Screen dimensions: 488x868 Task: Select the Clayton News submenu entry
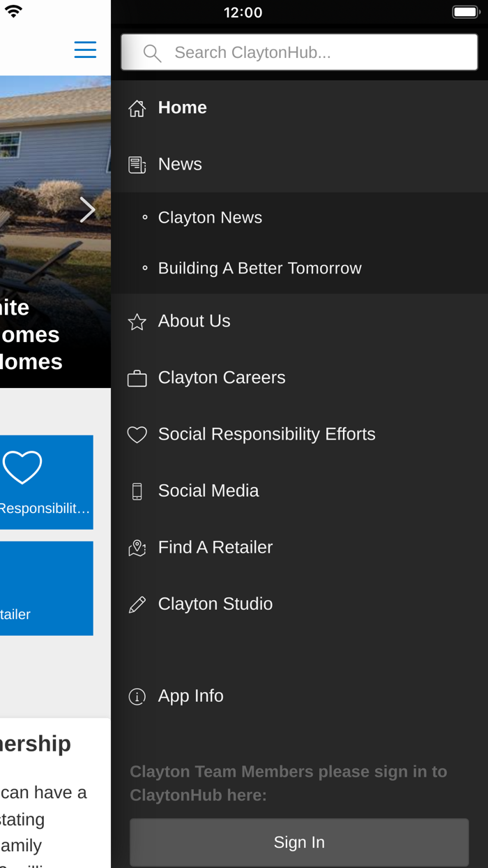pos(210,217)
